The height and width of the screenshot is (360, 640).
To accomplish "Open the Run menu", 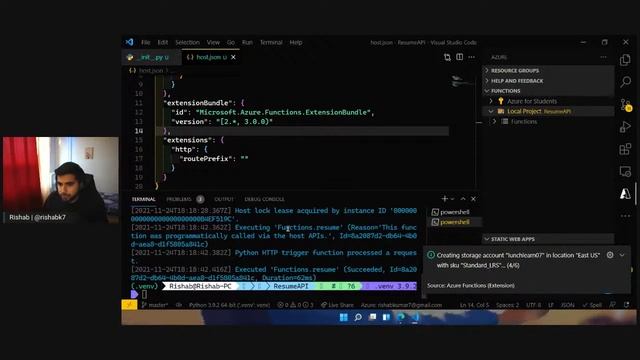I will click(247, 42).
